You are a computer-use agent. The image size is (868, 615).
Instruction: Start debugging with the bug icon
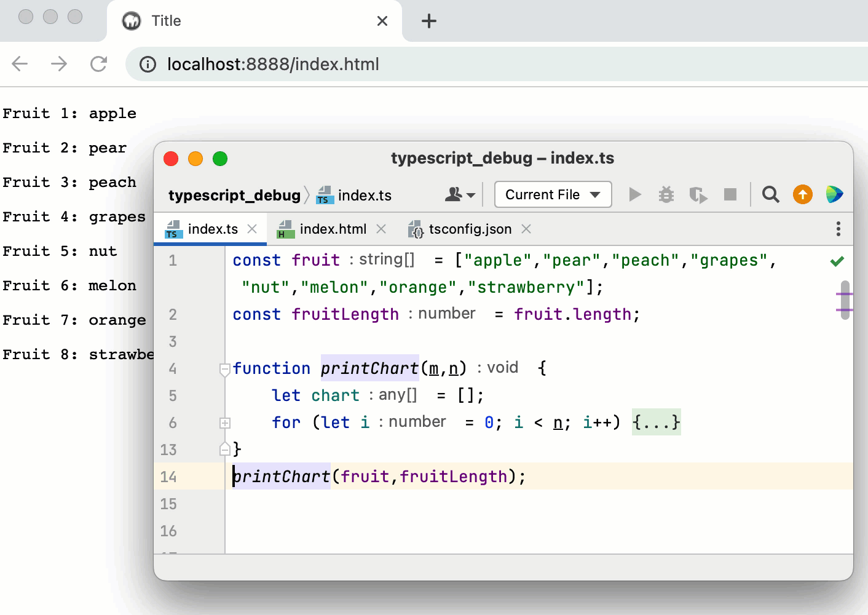(x=666, y=194)
